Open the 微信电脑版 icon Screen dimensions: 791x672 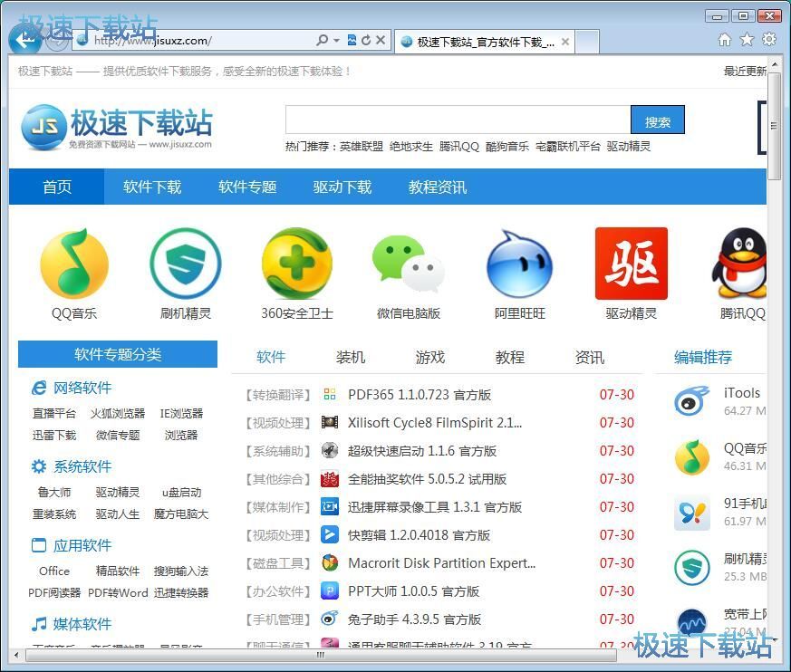[408, 263]
